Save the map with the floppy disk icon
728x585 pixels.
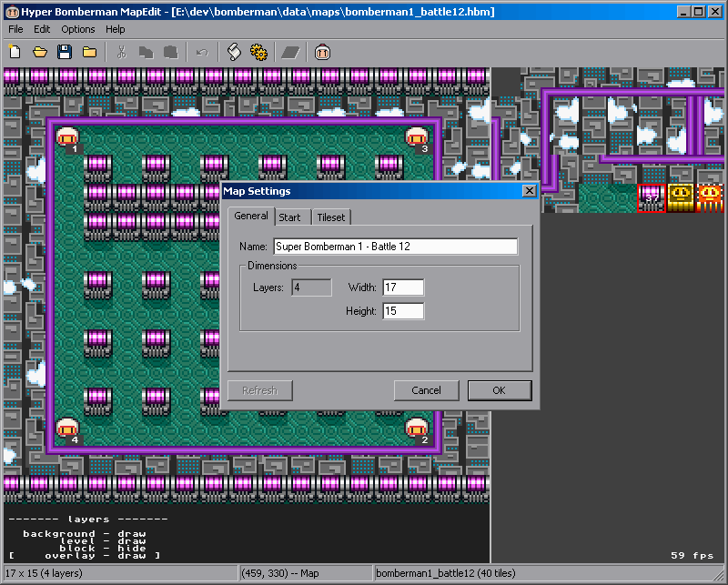65,53
